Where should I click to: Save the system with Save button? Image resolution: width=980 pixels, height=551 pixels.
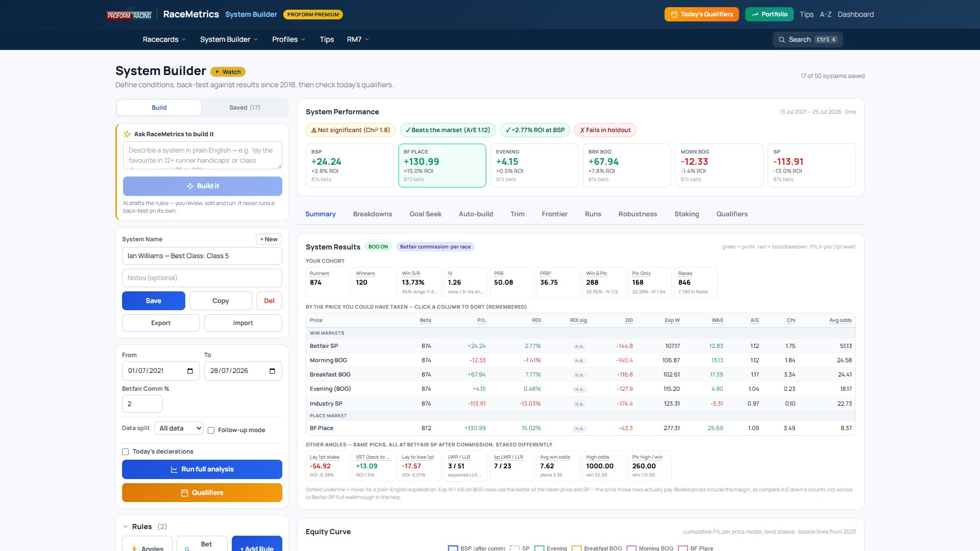(x=154, y=301)
